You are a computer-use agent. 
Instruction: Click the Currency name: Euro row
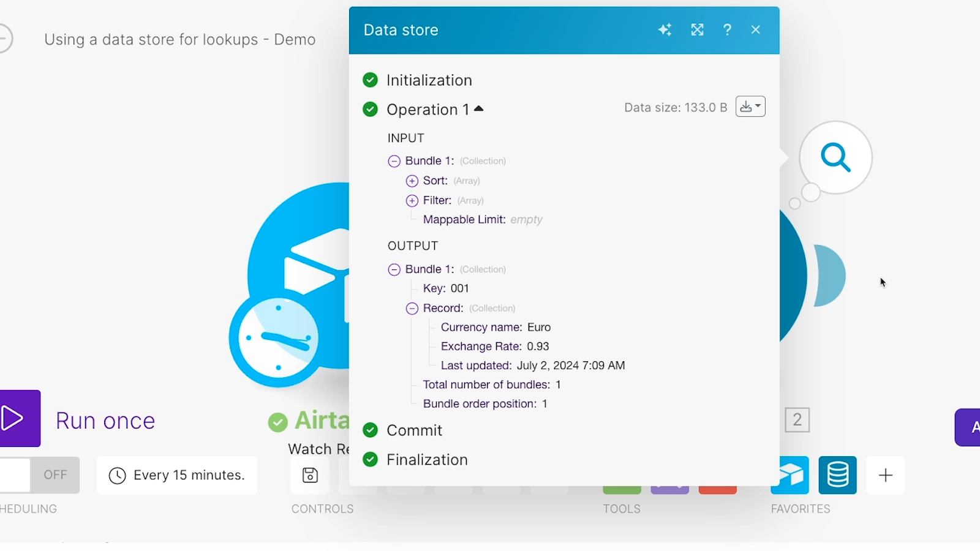pos(496,328)
